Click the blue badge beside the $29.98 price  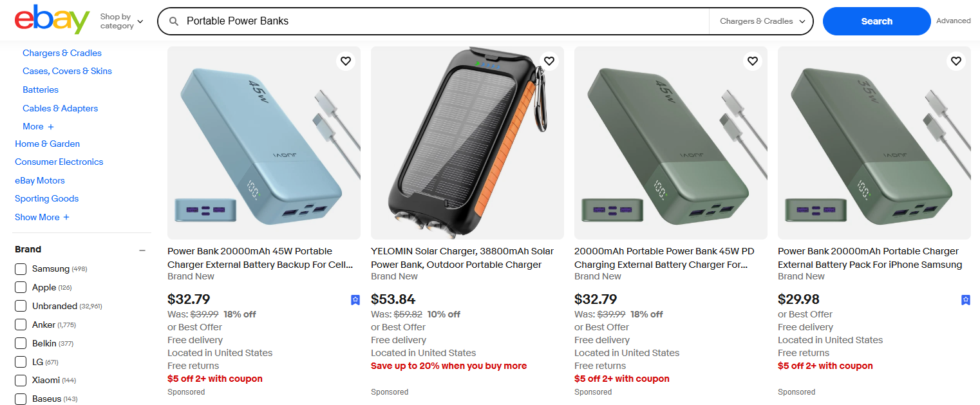tap(965, 299)
